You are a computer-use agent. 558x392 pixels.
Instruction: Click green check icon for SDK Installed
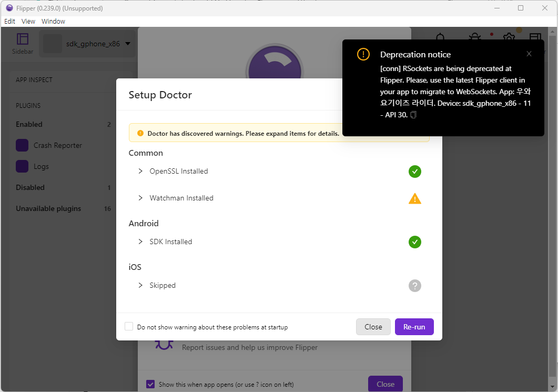(x=414, y=242)
